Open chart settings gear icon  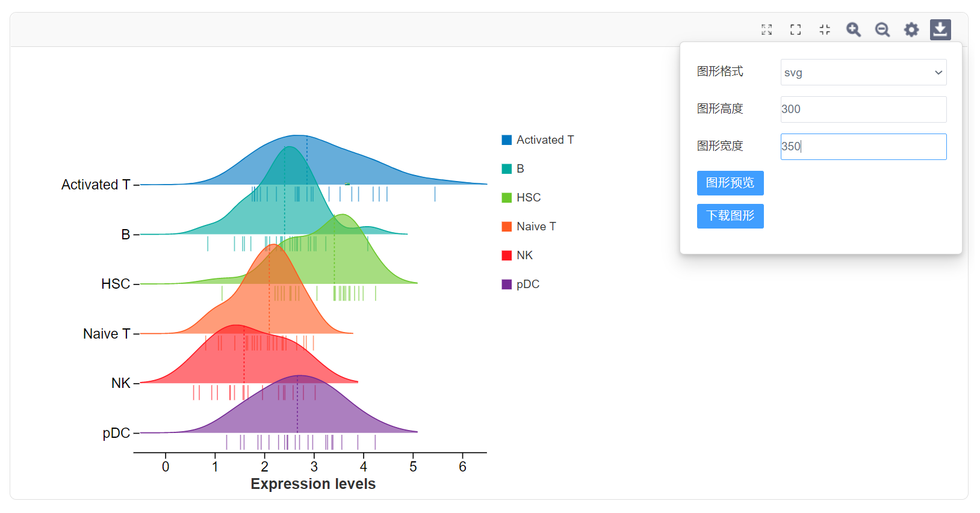pos(911,29)
